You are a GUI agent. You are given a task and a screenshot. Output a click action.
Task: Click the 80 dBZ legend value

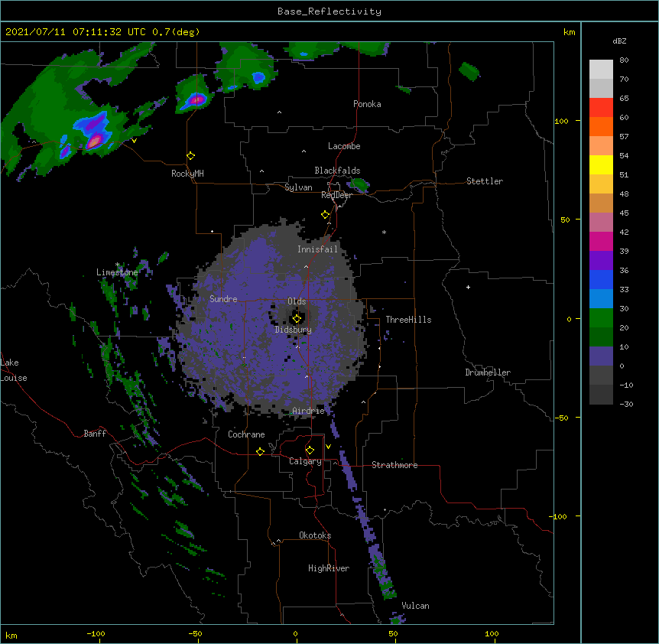coord(624,60)
